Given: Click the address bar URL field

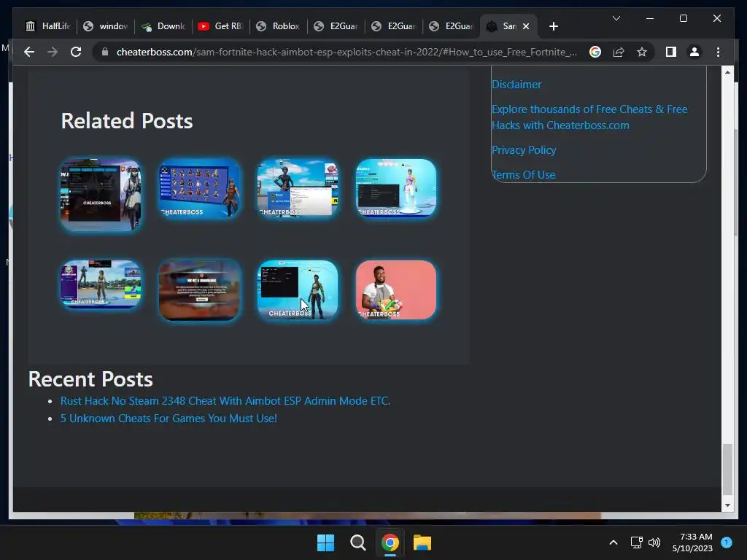Looking at the screenshot, I should [347, 52].
